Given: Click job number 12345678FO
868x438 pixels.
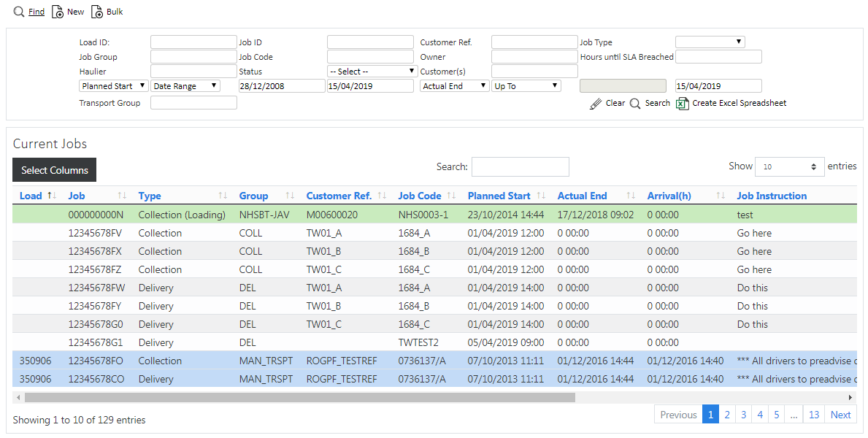Looking at the screenshot, I should tap(96, 361).
